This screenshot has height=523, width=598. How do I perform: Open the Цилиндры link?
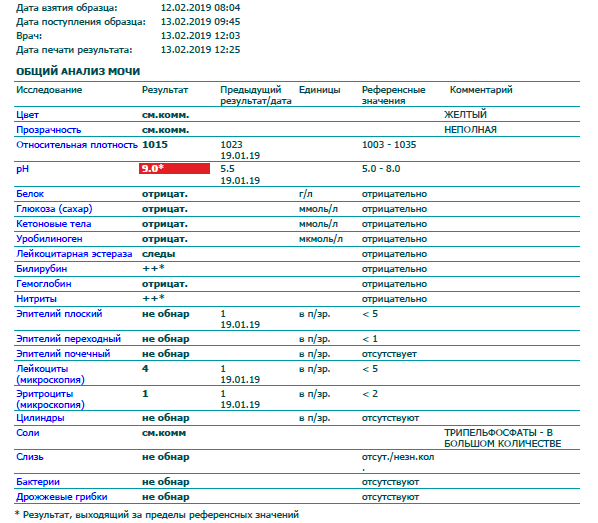[40, 418]
